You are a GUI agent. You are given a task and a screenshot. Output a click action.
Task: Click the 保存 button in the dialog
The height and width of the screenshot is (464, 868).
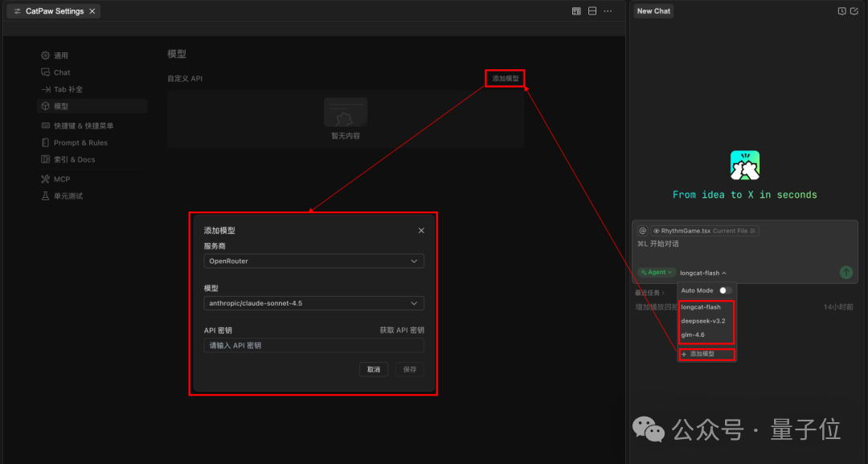[409, 369]
